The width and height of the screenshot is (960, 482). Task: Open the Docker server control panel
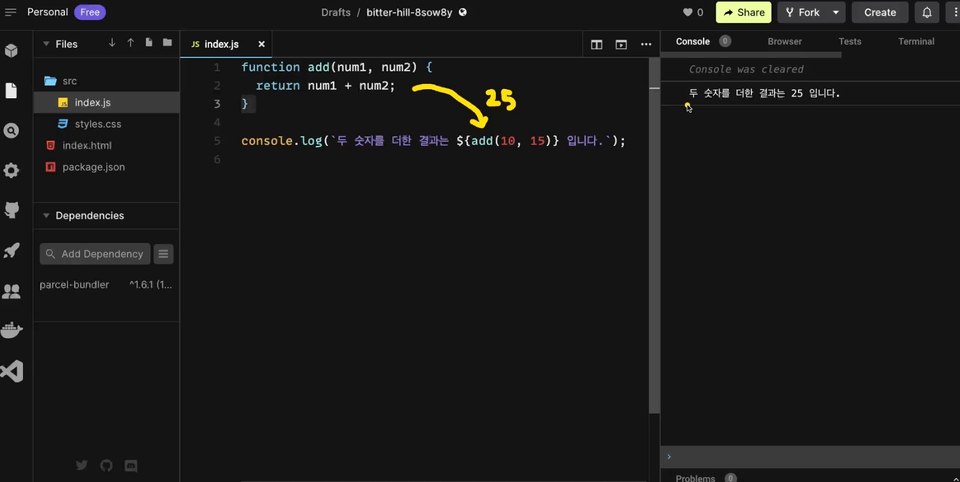12,331
